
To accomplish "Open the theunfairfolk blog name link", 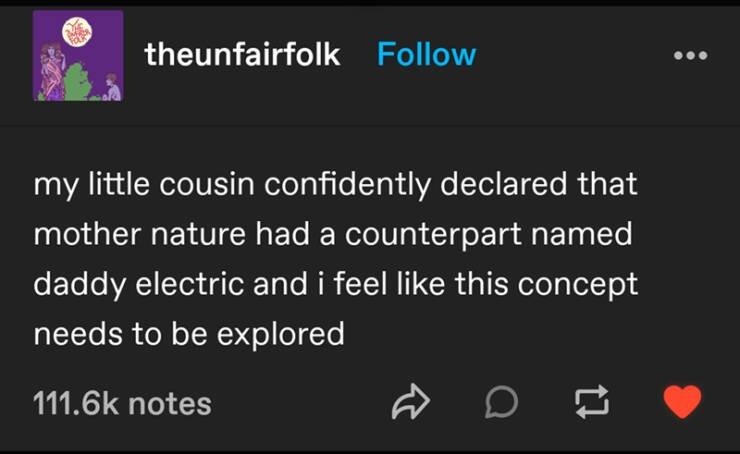I will (242, 54).
